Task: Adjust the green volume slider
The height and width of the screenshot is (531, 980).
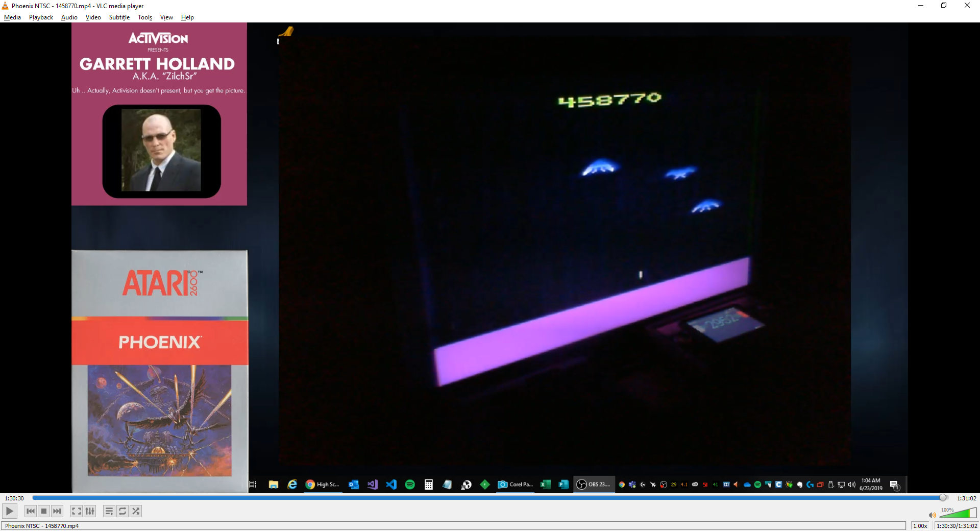Action: point(958,514)
